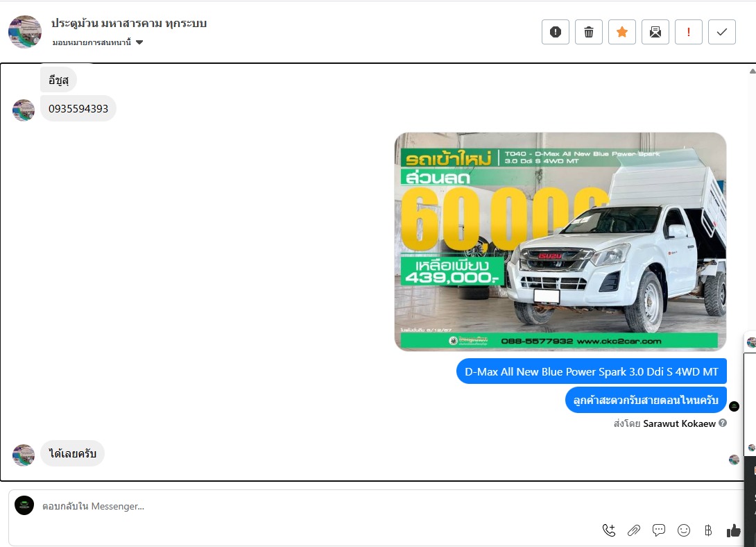This screenshot has width=756, height=547.
Task: Select the ได้เลยครับ reply message
Action: [72, 453]
